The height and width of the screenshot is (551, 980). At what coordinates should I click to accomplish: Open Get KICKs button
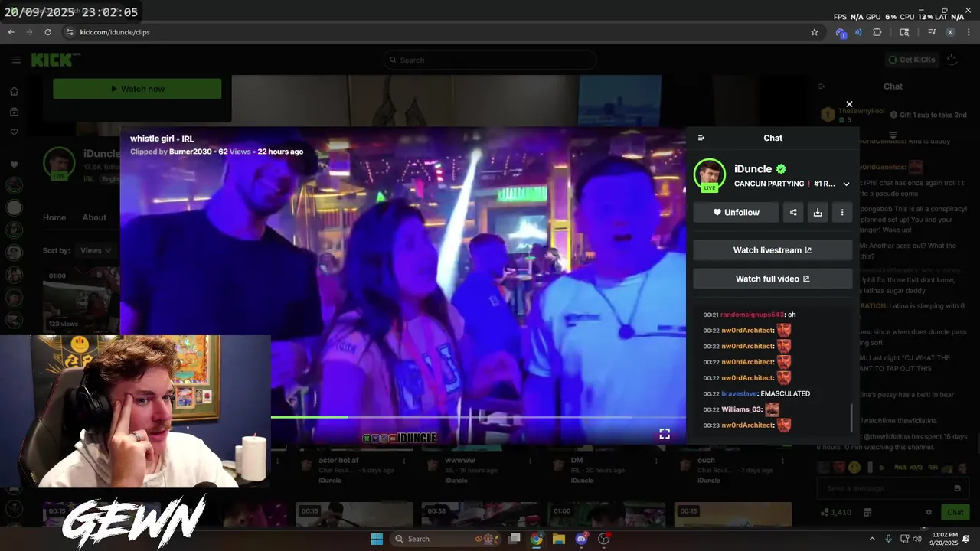coord(911,60)
